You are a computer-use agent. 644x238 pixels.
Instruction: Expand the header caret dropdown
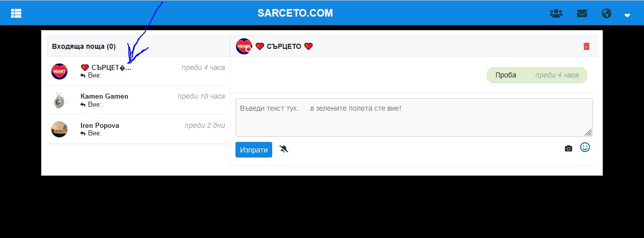point(627,15)
